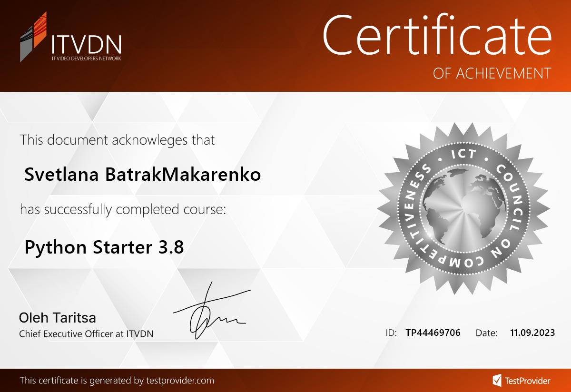Click the "OF ACHIEVEMENT" subtitle
The width and height of the screenshot is (571, 392).
492,73
